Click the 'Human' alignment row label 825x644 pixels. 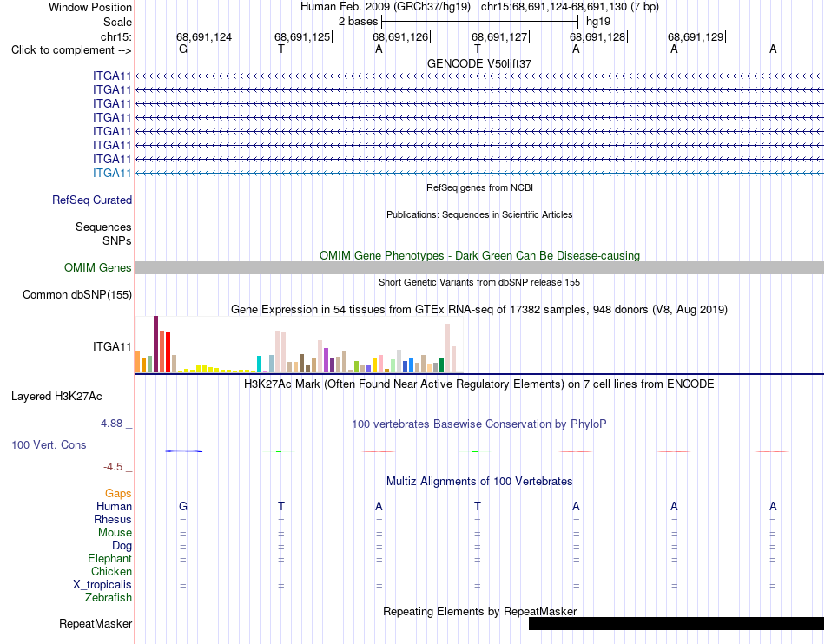(114, 506)
